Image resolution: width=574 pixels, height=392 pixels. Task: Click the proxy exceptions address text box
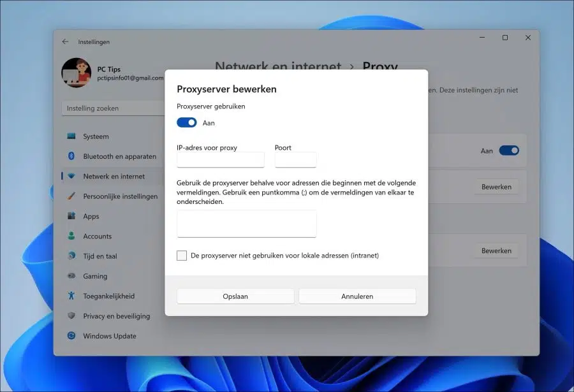[x=246, y=224]
